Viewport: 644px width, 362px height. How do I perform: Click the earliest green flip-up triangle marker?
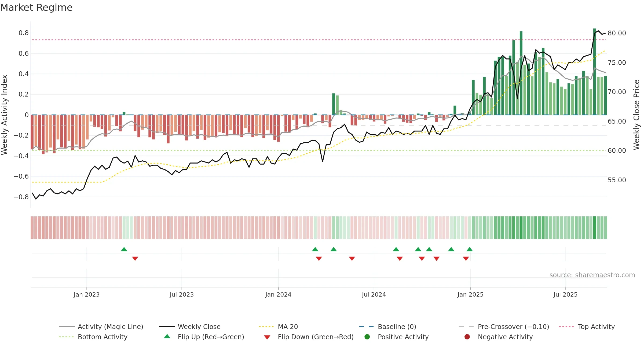[124, 249]
